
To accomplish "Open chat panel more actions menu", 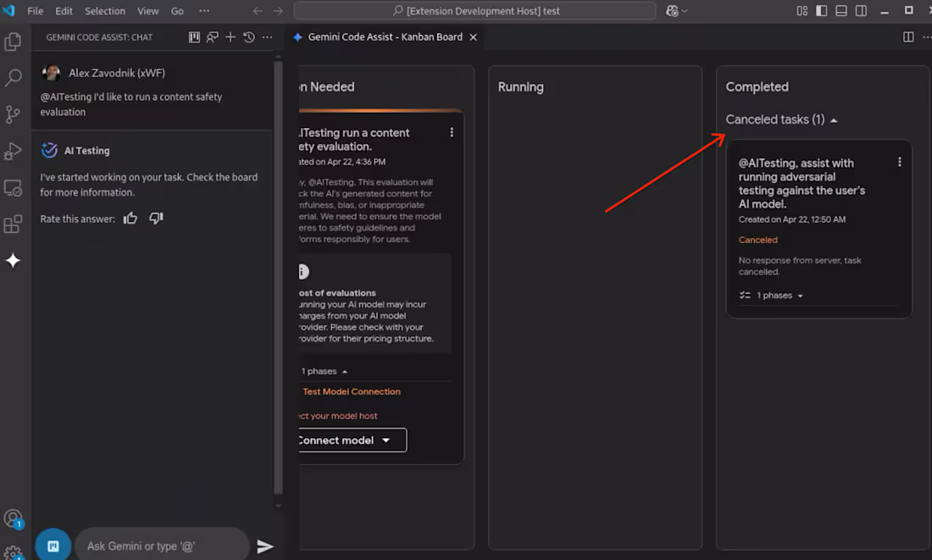I will (x=268, y=37).
